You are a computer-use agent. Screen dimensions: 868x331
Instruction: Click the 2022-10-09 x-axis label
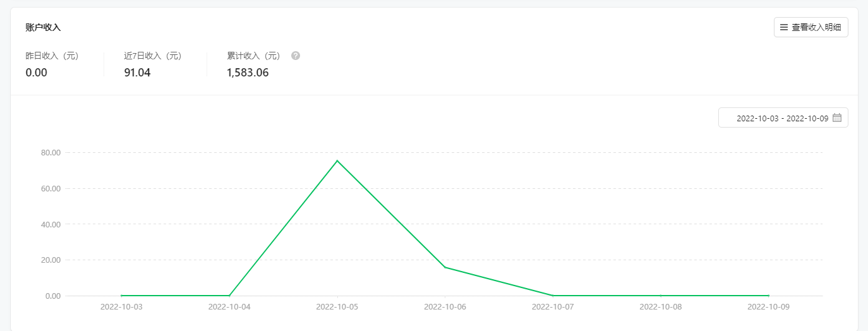click(x=768, y=307)
